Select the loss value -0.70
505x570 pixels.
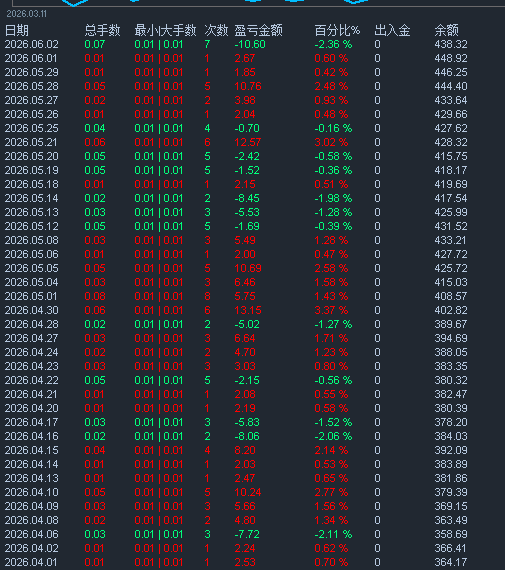coord(247,128)
